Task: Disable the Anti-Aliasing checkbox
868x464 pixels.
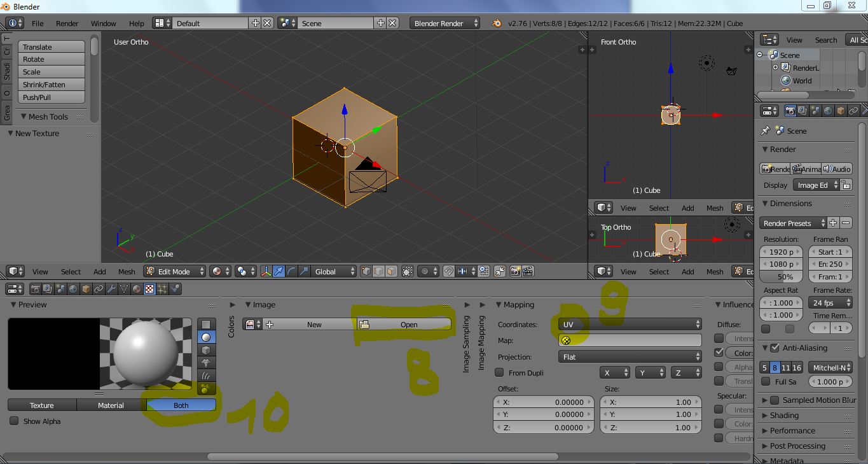Action: pos(775,348)
